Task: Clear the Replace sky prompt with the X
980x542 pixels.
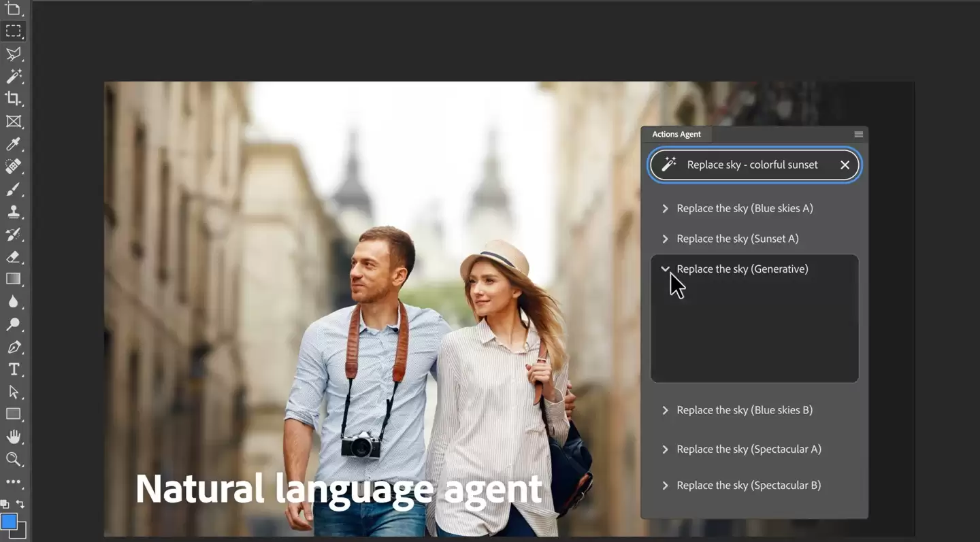Action: [x=845, y=165]
